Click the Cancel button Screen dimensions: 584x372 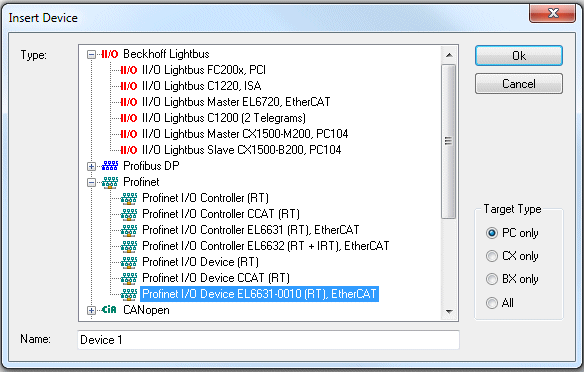pos(518,83)
